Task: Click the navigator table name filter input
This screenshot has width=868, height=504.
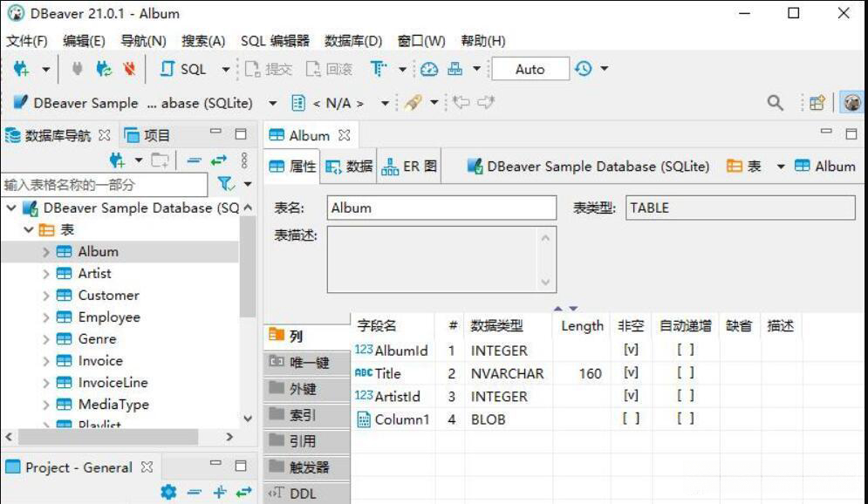Action: 104,184
